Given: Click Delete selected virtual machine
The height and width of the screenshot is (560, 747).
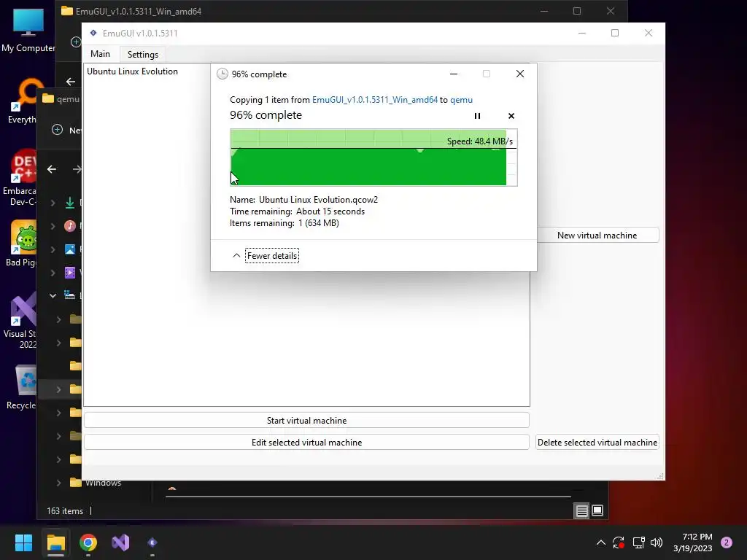Looking at the screenshot, I should pyautogui.click(x=597, y=443).
